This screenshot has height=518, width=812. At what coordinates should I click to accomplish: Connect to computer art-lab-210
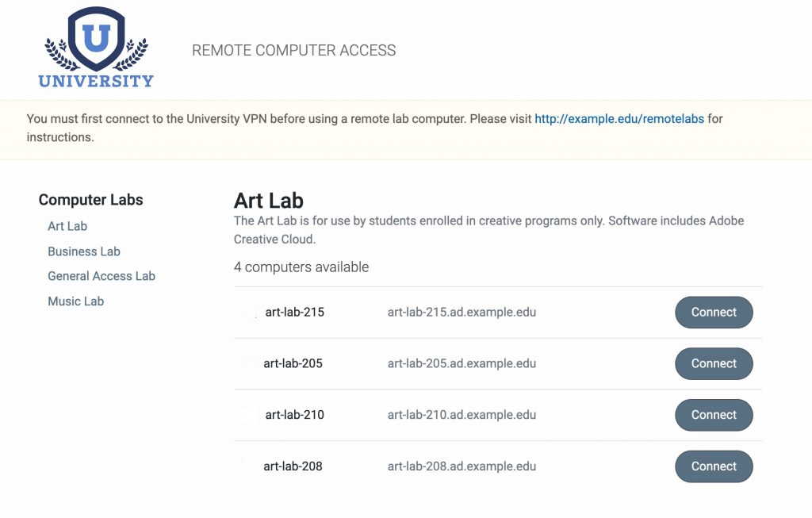click(x=713, y=415)
